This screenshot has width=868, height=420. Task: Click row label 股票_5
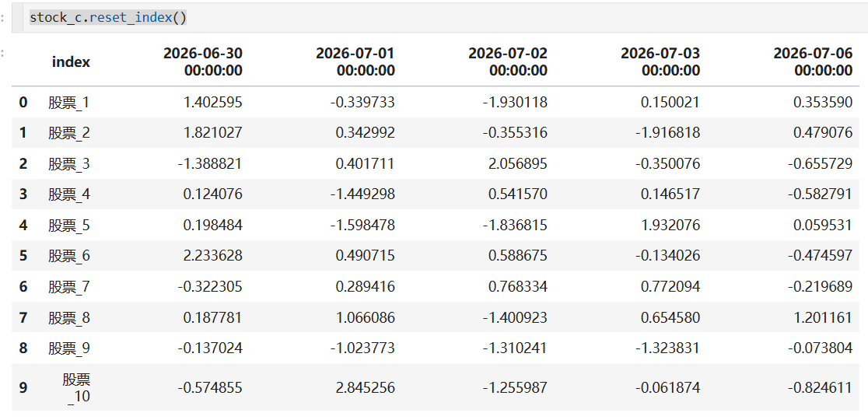click(68, 226)
